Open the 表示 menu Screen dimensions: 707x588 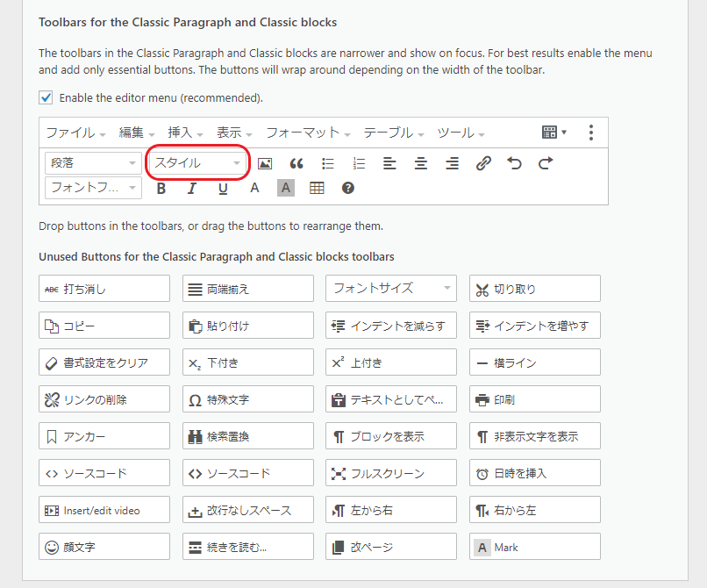point(234,133)
